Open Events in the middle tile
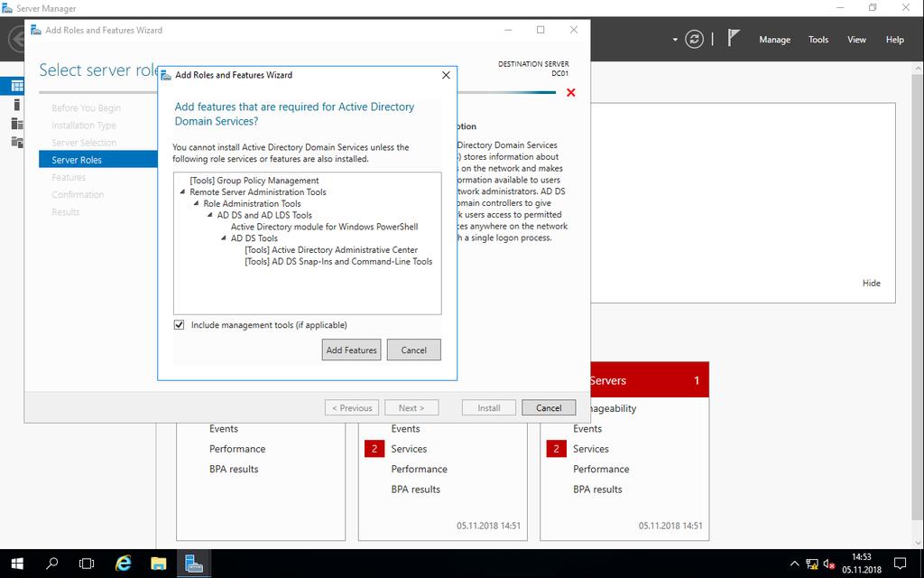 405,429
